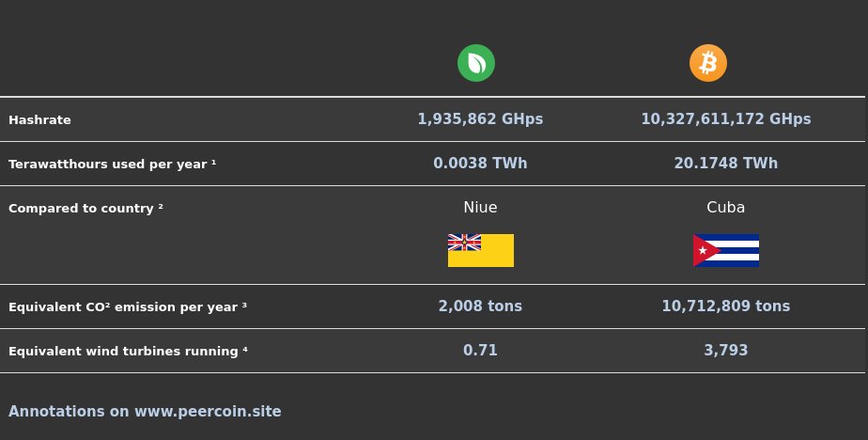Image resolution: width=868 pixels, height=440 pixels.
Task: Click the Bitcoin hashrate 10,327,611,172 GHps
Action: coord(726,119)
